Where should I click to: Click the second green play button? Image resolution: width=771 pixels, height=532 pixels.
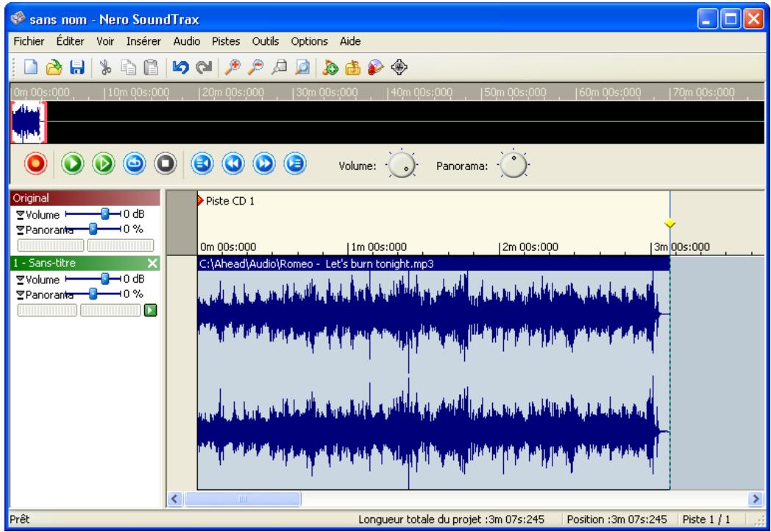(104, 164)
